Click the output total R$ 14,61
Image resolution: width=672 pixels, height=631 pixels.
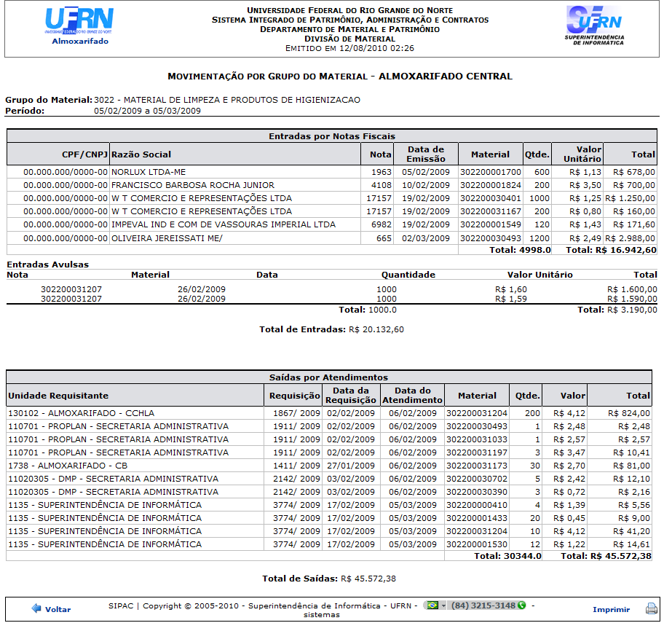[631, 544]
